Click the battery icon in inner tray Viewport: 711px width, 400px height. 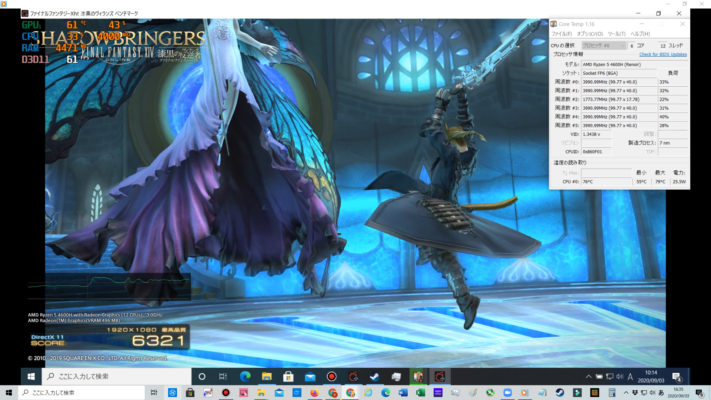pos(599,376)
